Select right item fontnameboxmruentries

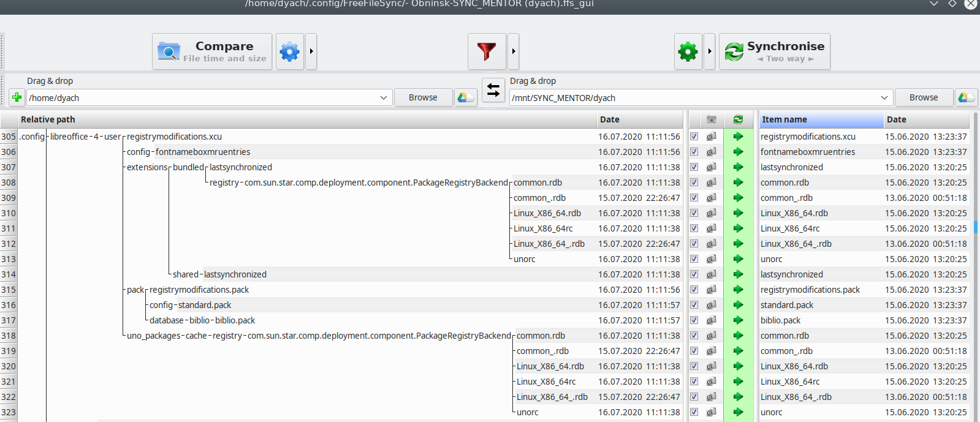[x=808, y=152]
